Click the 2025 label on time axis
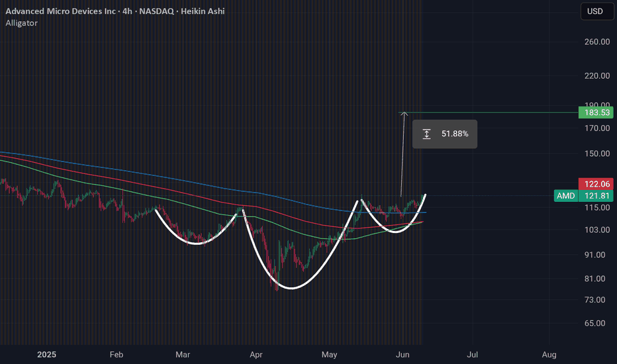This screenshot has width=617, height=364. pos(46,355)
